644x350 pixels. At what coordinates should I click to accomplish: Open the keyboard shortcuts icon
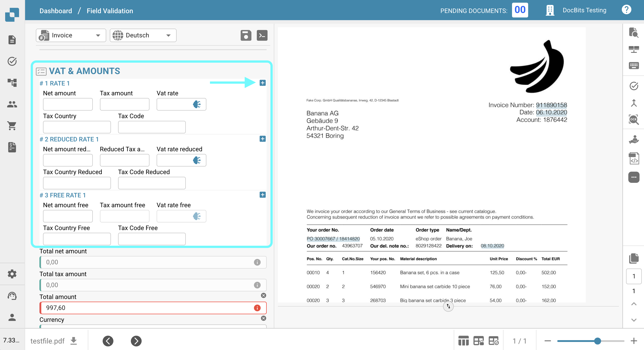(633, 65)
